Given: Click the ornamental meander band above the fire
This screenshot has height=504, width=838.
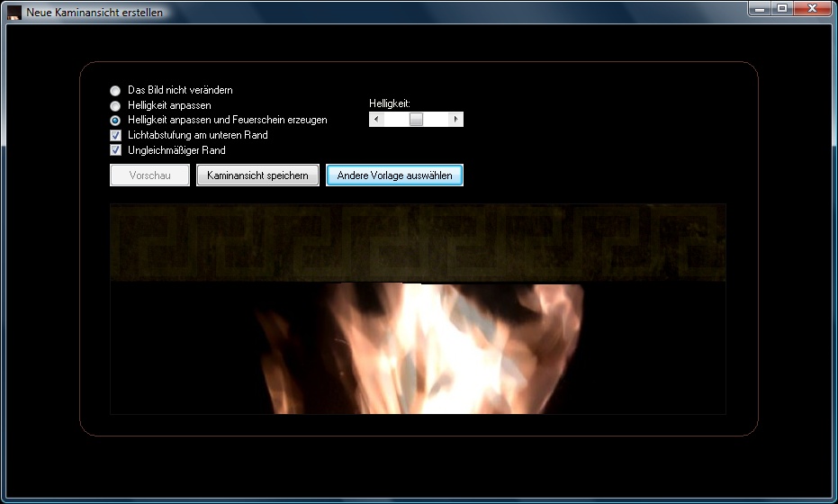Looking at the screenshot, I should [x=418, y=241].
